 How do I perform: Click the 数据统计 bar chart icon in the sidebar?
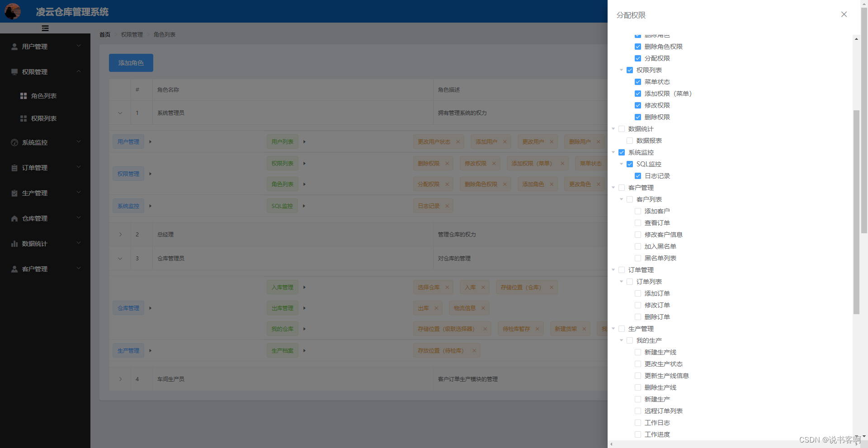[14, 244]
